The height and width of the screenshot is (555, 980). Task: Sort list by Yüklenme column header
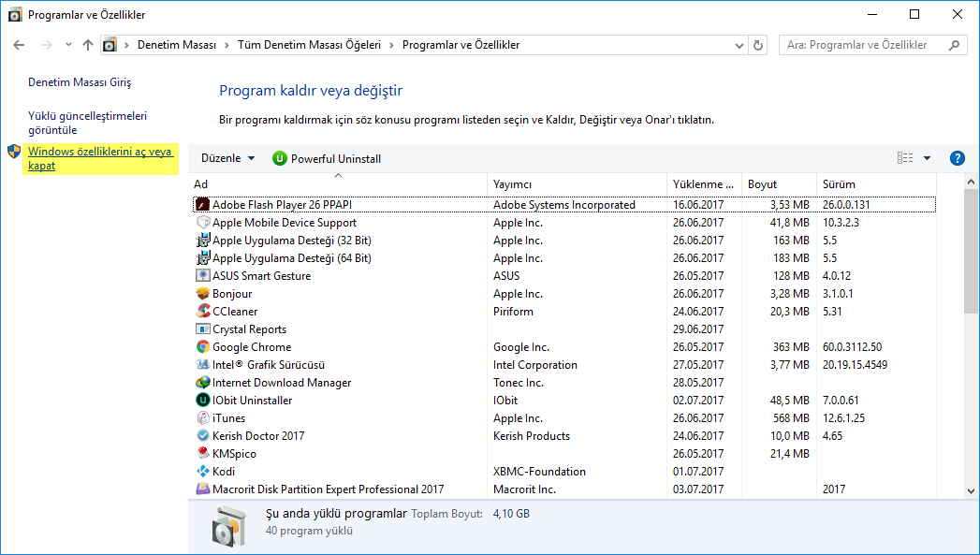click(x=704, y=184)
